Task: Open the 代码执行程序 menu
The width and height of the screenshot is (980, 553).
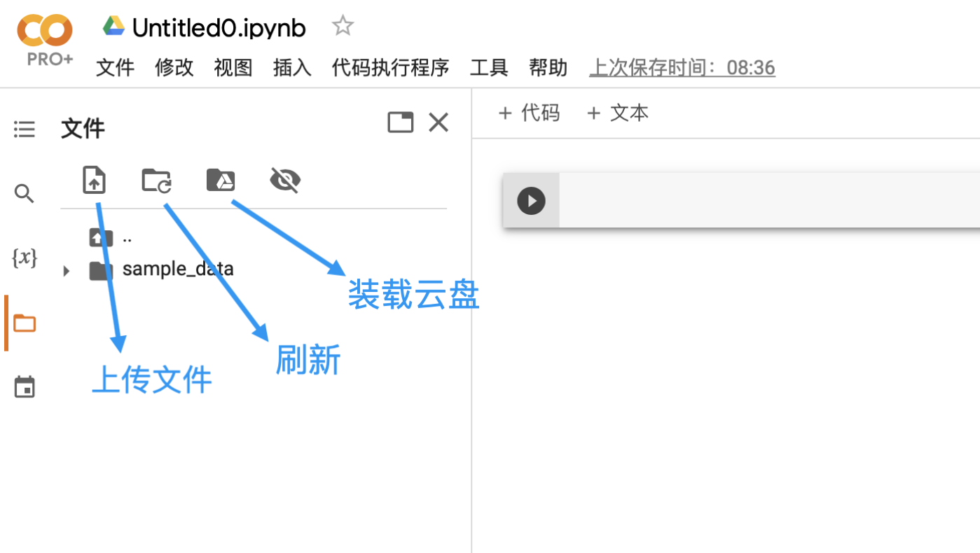Action: pyautogui.click(x=389, y=68)
